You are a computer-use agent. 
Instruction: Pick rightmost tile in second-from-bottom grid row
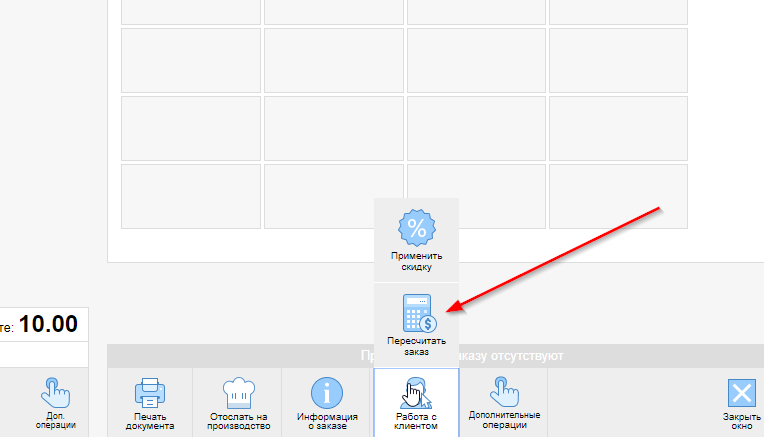point(618,128)
